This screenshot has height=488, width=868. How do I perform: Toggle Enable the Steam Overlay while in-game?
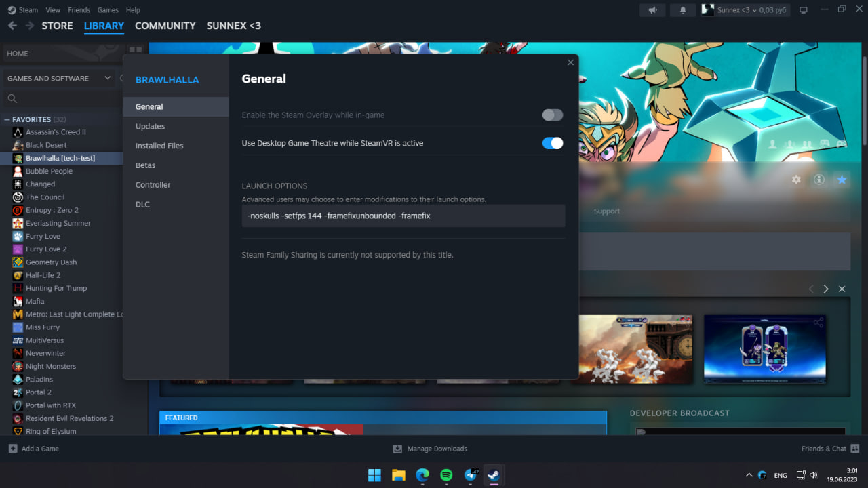(x=553, y=115)
